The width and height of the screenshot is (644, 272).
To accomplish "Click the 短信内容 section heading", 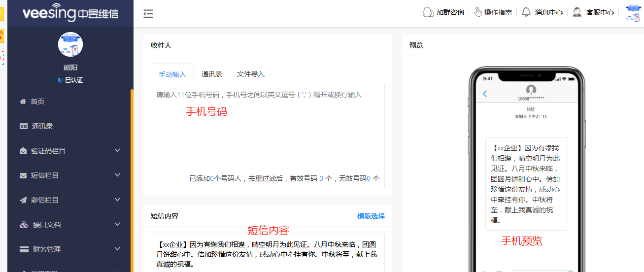I will 165,216.
